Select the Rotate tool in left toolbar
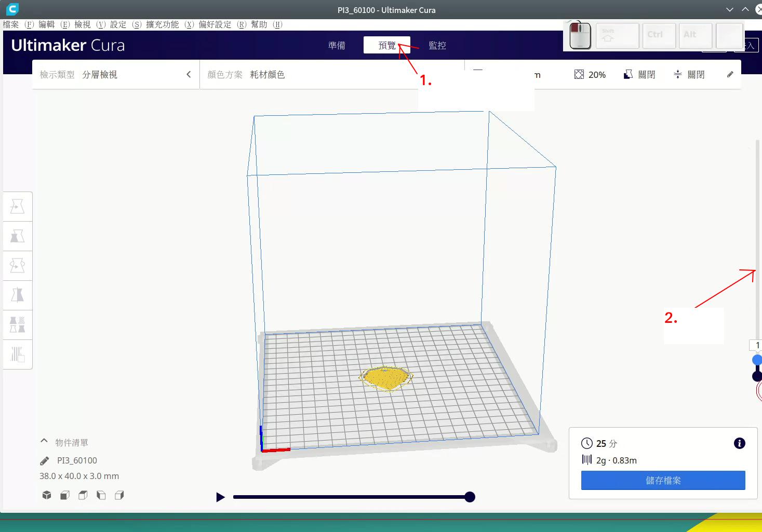Screen dimensions: 762x532 (x=18, y=266)
